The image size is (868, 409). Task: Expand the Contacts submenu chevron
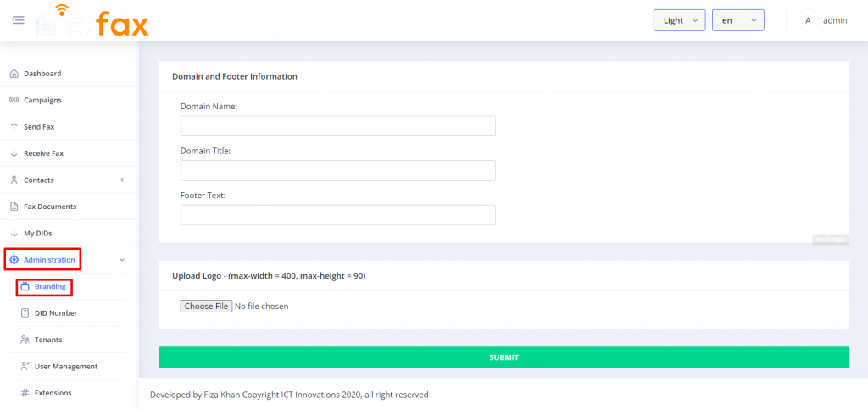pos(122,180)
